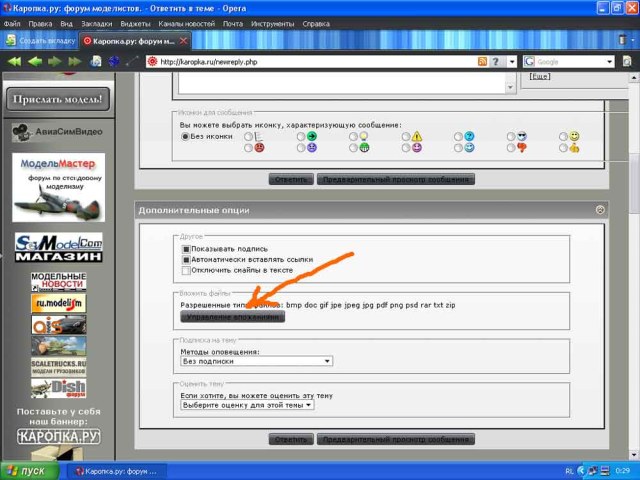Uncheck Автоматически вставлять ссылки option

click(185, 259)
